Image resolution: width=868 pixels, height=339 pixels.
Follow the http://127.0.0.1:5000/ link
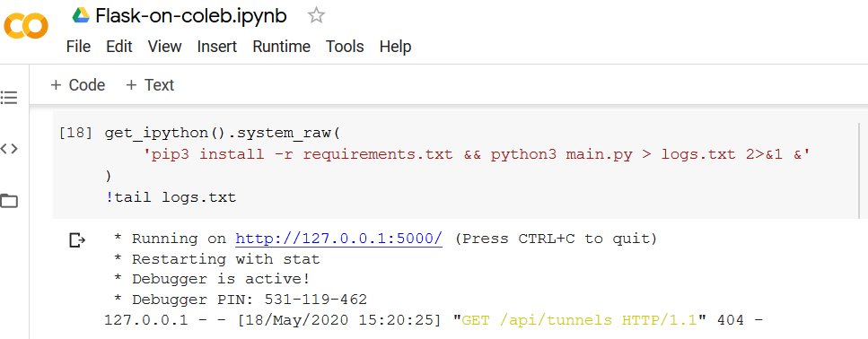[x=338, y=239]
